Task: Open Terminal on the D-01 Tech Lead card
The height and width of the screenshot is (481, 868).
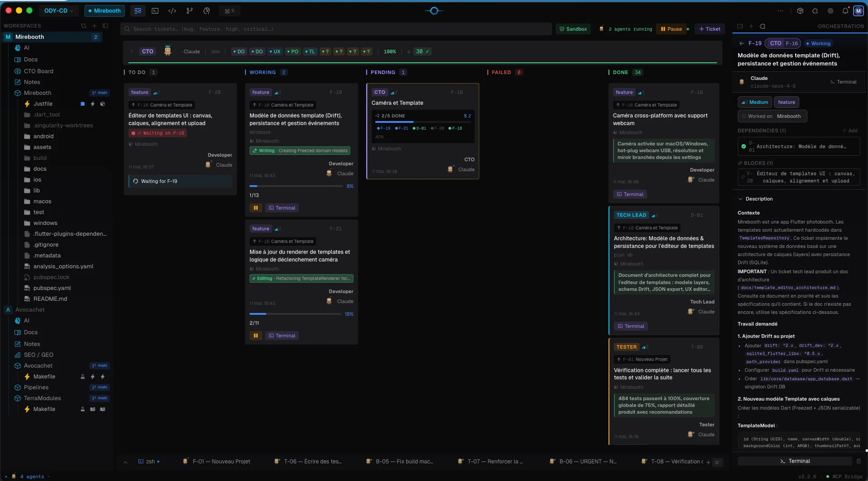Action: [631, 326]
